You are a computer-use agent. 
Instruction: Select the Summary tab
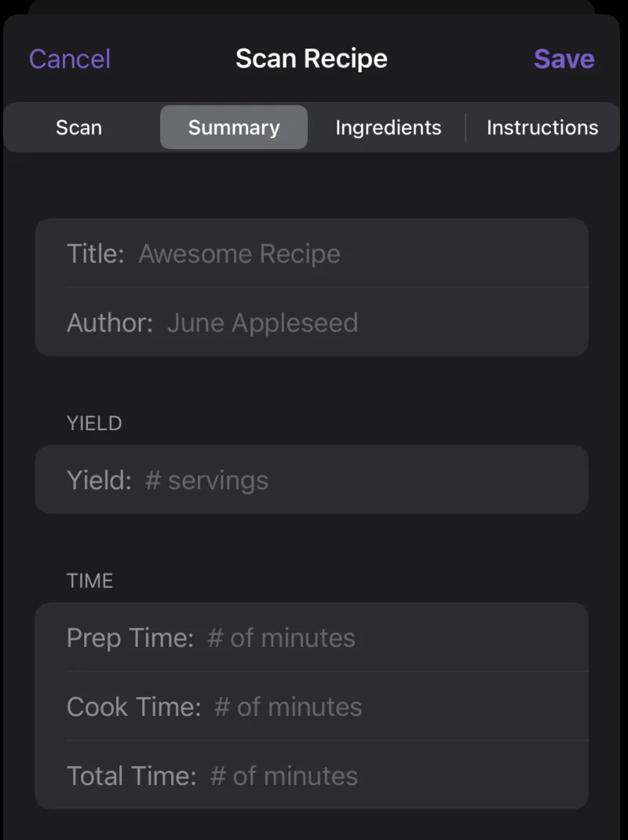[234, 127]
